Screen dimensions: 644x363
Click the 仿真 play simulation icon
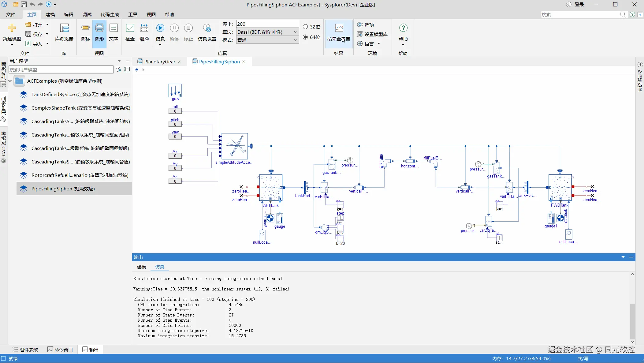(x=160, y=28)
